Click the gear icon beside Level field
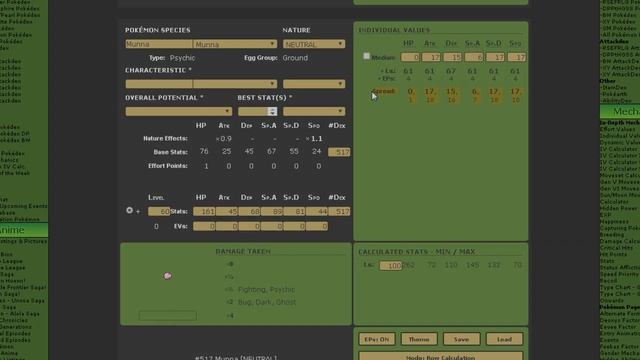Screen dimensions: 640x360 coord(129,210)
